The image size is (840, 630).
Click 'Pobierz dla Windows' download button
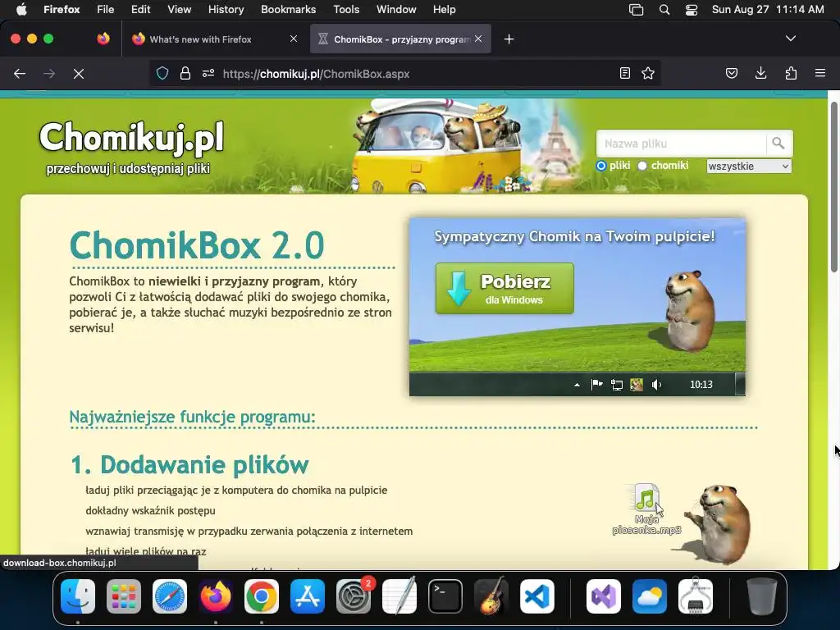click(x=504, y=288)
